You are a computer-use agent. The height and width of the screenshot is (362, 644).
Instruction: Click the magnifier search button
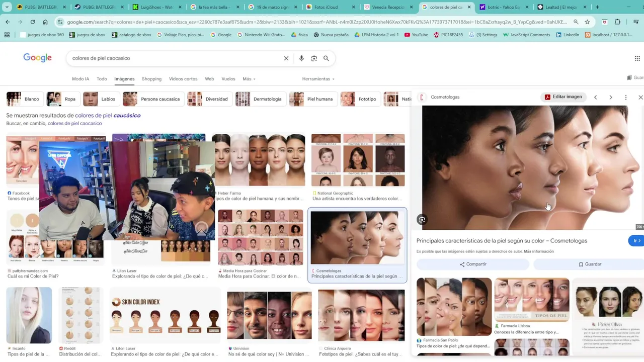tap(326, 58)
